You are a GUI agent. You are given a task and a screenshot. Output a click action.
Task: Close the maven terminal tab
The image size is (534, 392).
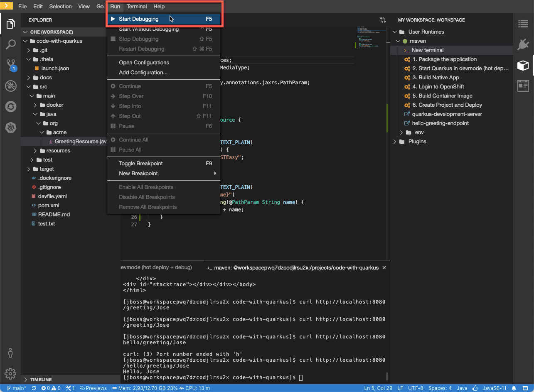tap(384, 268)
